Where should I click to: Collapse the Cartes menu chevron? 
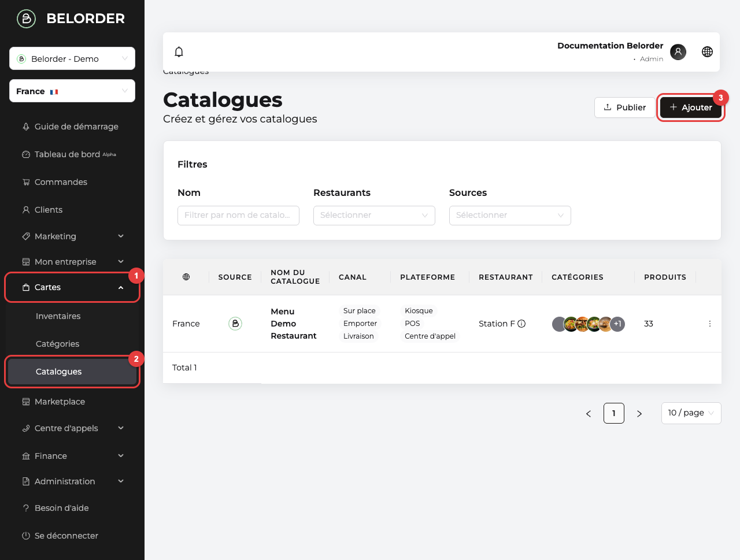pyautogui.click(x=121, y=288)
